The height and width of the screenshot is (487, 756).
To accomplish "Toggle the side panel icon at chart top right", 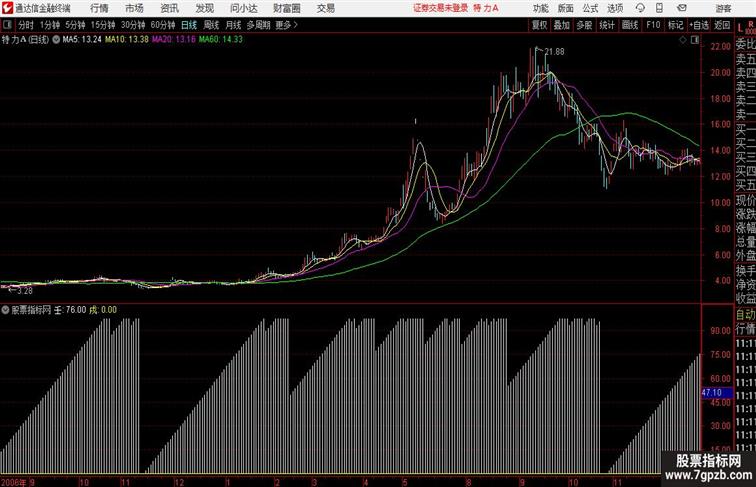I will 695,40.
